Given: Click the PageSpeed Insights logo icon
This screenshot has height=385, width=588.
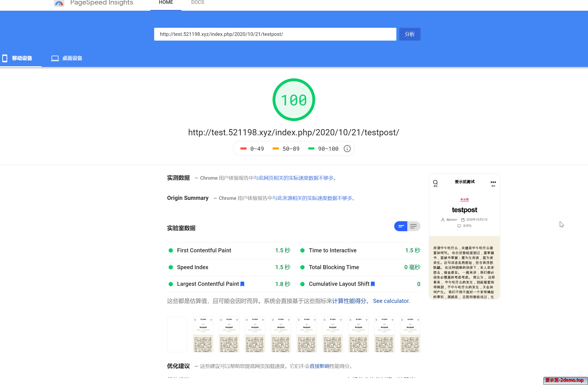Looking at the screenshot, I should (x=59, y=3).
